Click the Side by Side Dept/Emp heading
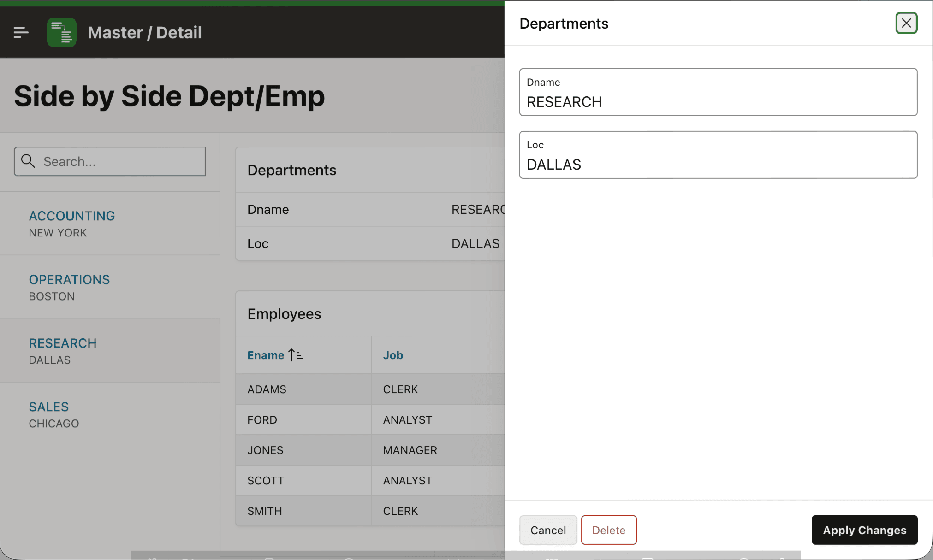This screenshot has height=560, width=933. coord(169,96)
